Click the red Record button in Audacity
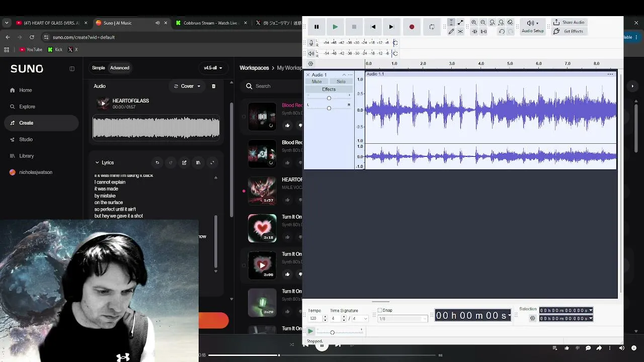The height and width of the screenshot is (362, 644). pyautogui.click(x=412, y=27)
